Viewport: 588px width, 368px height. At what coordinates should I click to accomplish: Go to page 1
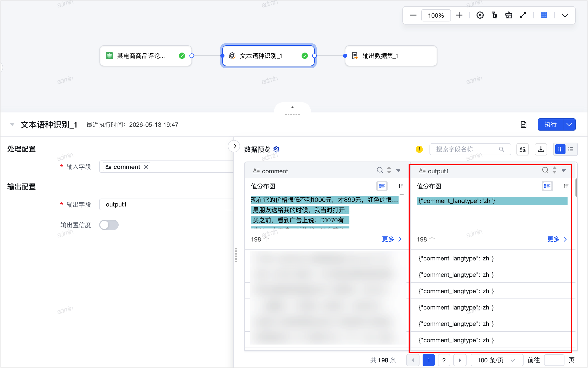429,360
